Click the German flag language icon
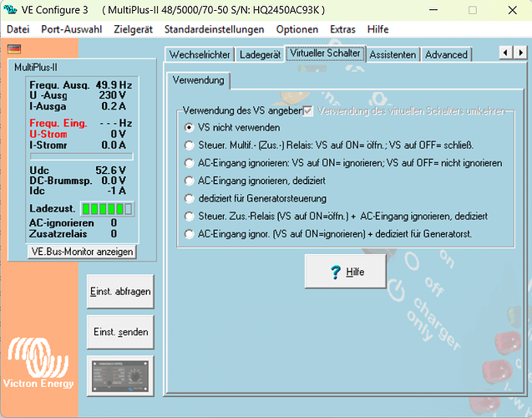Viewport: 532px width, 418px height. pos(14,49)
